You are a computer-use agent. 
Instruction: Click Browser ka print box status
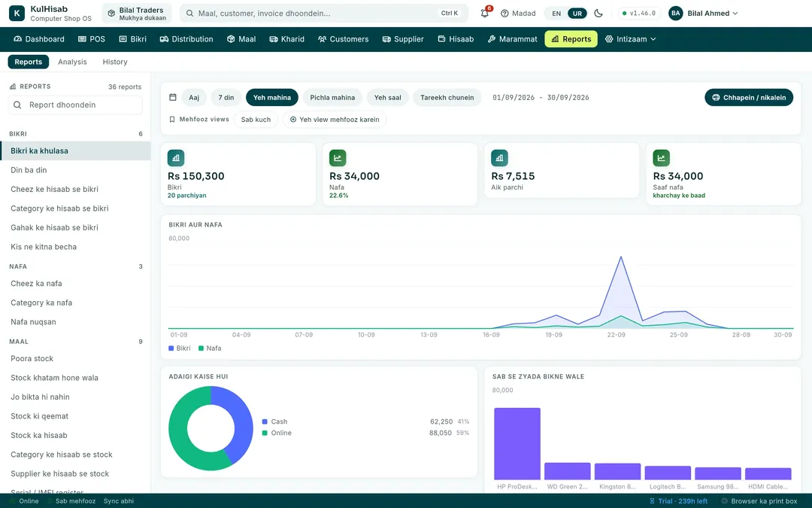759,501
